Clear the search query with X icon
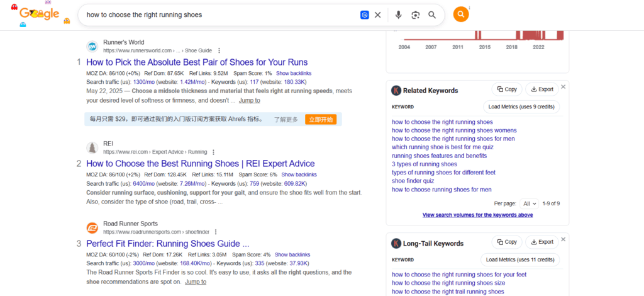The width and height of the screenshot is (644, 296). pyautogui.click(x=378, y=15)
